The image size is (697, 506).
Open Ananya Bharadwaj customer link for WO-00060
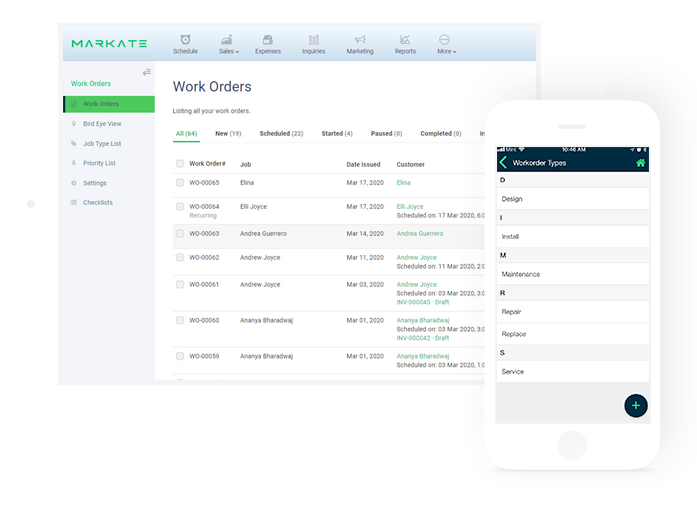pos(423,320)
